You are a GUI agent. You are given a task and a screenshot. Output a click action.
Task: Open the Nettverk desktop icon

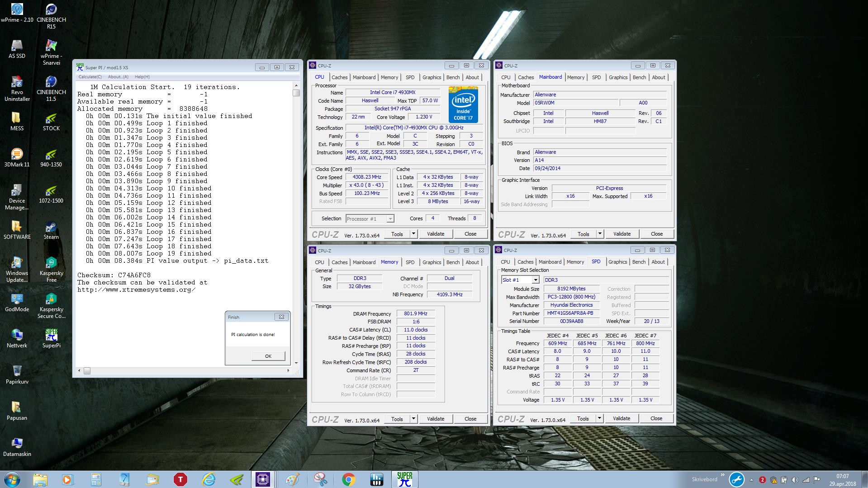(x=17, y=338)
